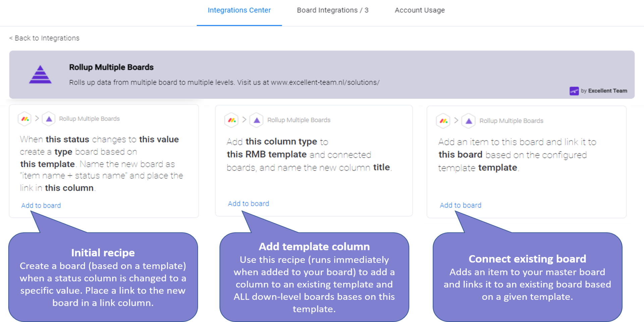Click 'Rollup Multiple Boards' label in second card
644x322 pixels.
click(299, 120)
